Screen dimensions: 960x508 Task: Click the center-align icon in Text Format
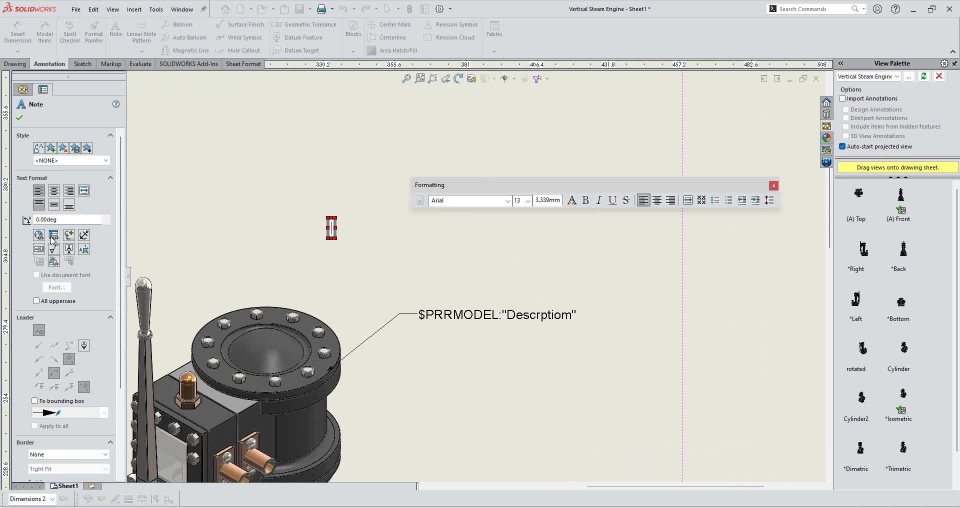(54, 191)
